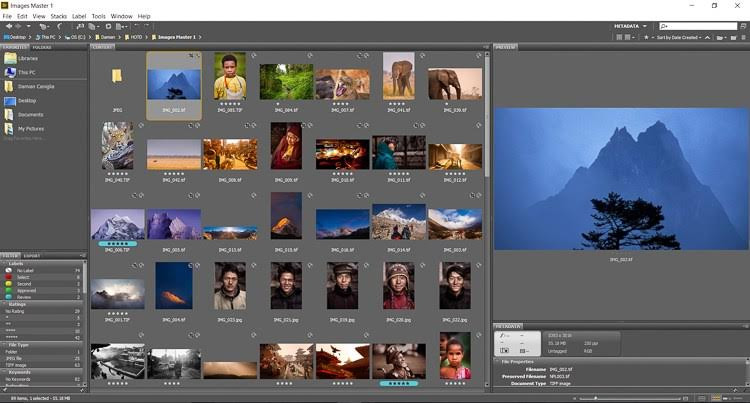Switch to the Folders tab
The width and height of the screenshot is (750, 403).
coord(42,47)
